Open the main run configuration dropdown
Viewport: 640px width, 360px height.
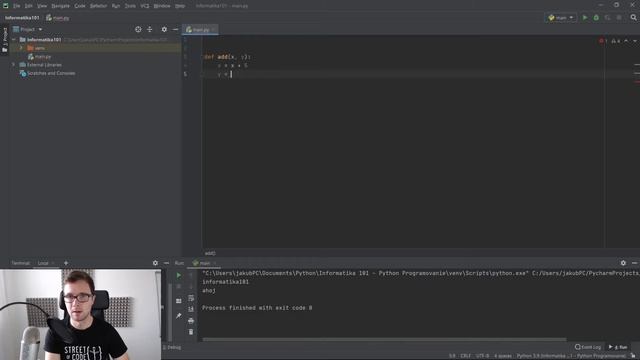coord(561,18)
